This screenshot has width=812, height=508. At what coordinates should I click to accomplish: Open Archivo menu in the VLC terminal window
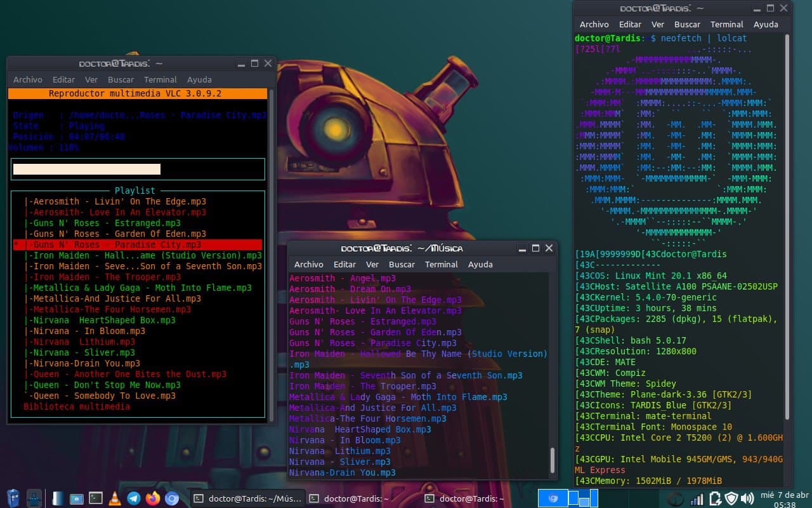click(x=28, y=80)
